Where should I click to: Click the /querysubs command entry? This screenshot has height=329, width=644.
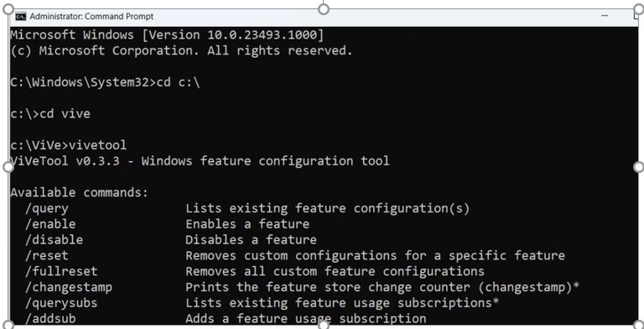(x=262, y=303)
